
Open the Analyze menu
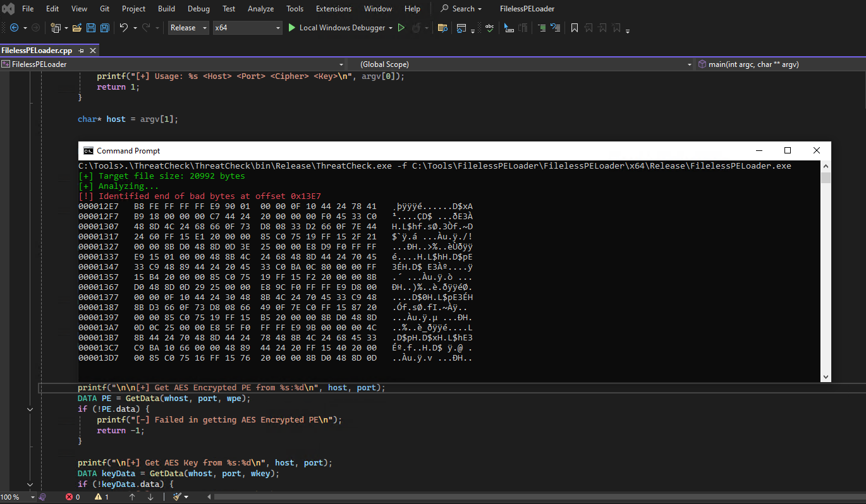coord(261,9)
